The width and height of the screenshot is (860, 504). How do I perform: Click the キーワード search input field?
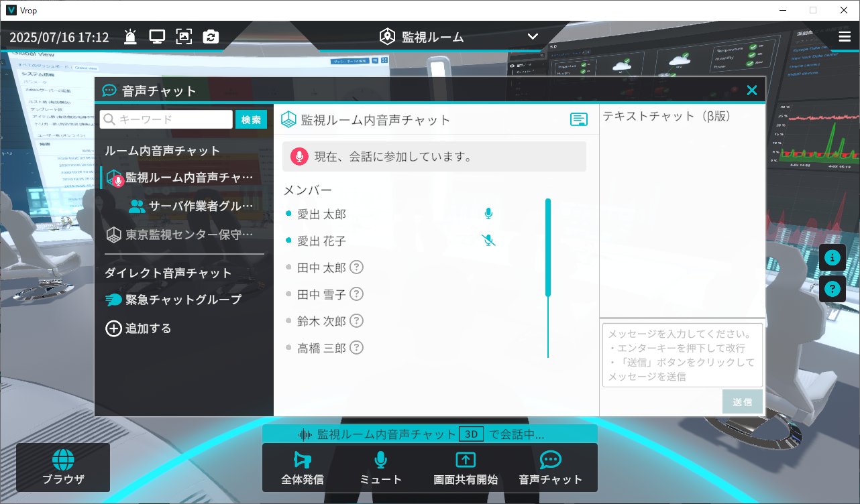[166, 120]
